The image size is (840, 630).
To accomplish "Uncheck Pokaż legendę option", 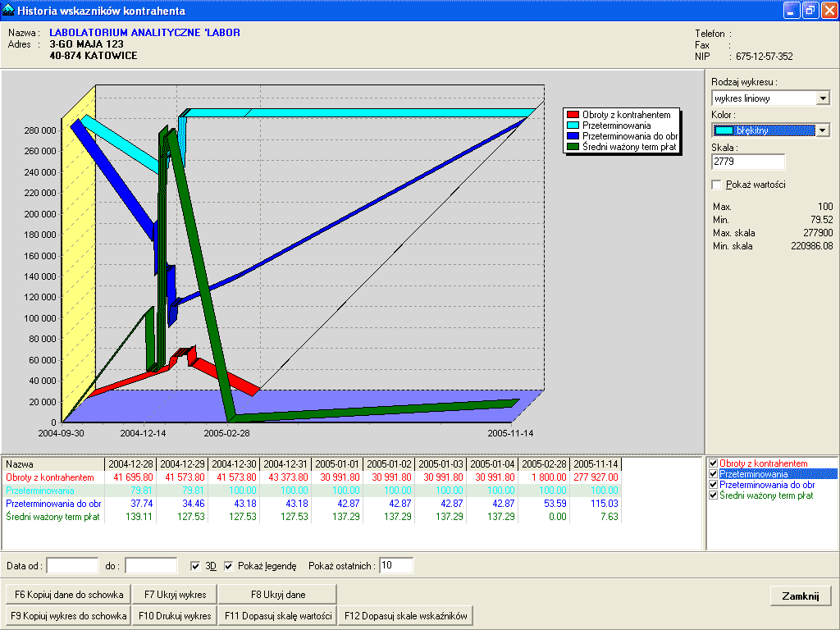I will pyautogui.click(x=228, y=566).
